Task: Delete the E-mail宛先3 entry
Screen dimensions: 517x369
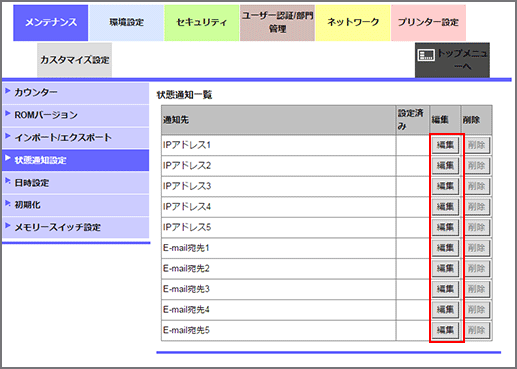Action: point(477,289)
